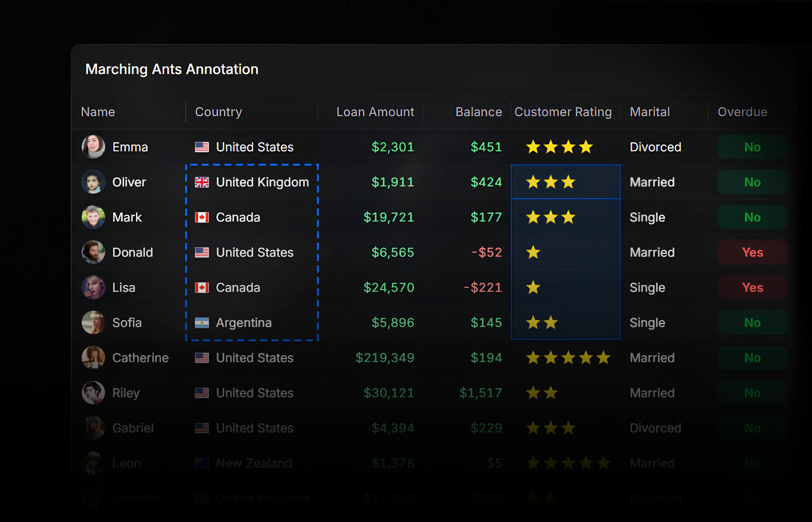Sort by the Balance column header
The image size is (812, 522).
479,112
